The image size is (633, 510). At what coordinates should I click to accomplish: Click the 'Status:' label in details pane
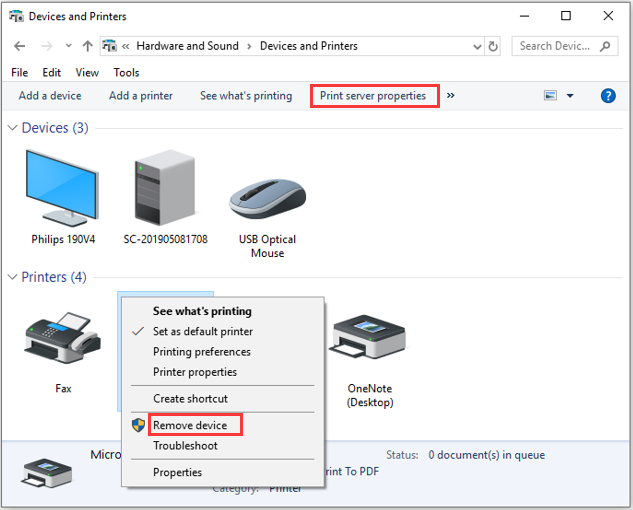point(402,455)
